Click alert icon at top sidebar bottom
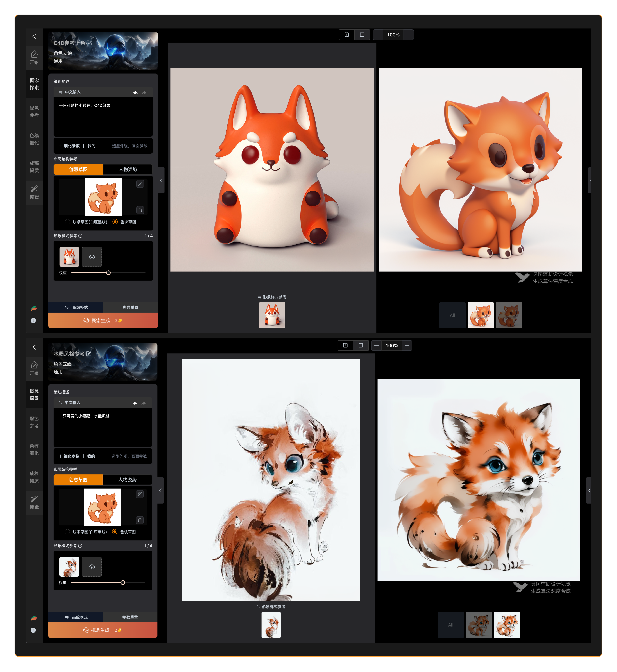617x672 pixels. coord(33,321)
